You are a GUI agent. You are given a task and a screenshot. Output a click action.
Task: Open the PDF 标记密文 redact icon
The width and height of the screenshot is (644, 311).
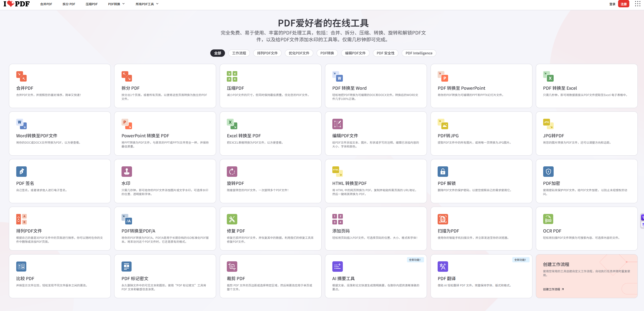coord(127,267)
